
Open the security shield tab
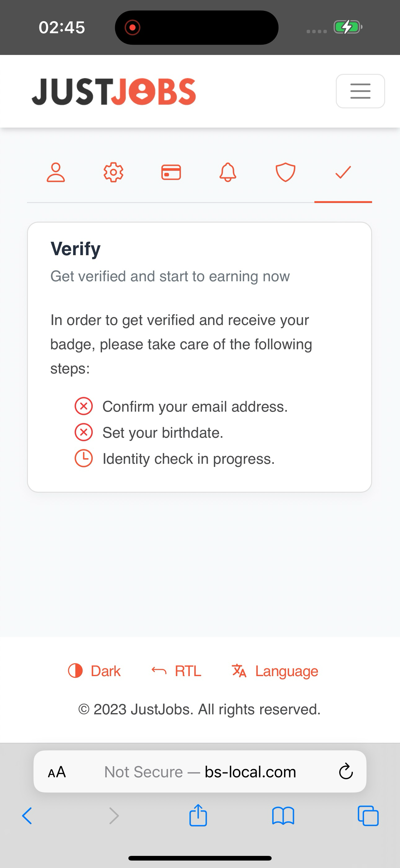point(286,173)
